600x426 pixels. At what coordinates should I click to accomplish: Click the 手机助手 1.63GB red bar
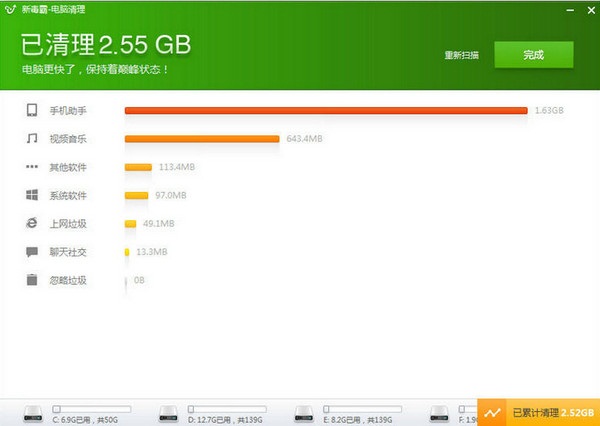pos(326,111)
